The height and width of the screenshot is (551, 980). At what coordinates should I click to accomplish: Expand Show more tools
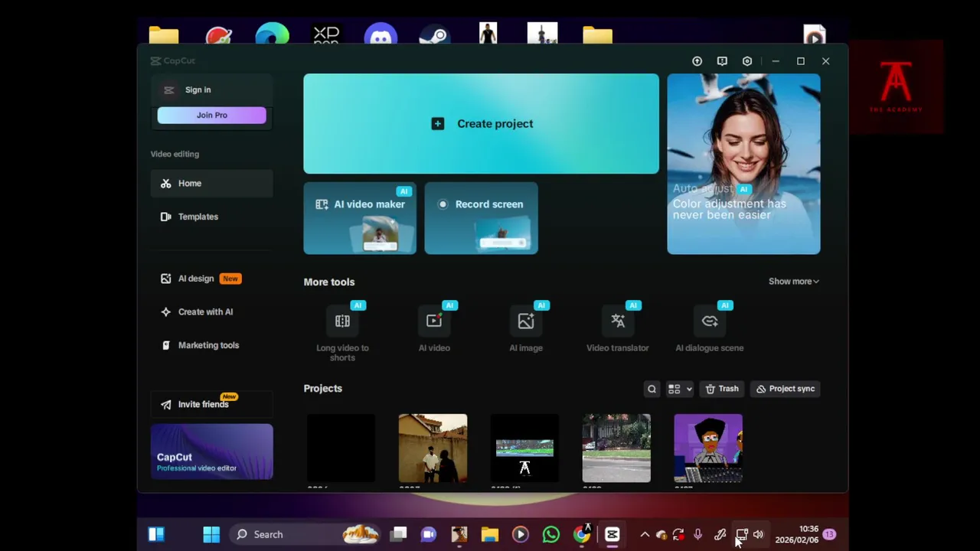(794, 281)
